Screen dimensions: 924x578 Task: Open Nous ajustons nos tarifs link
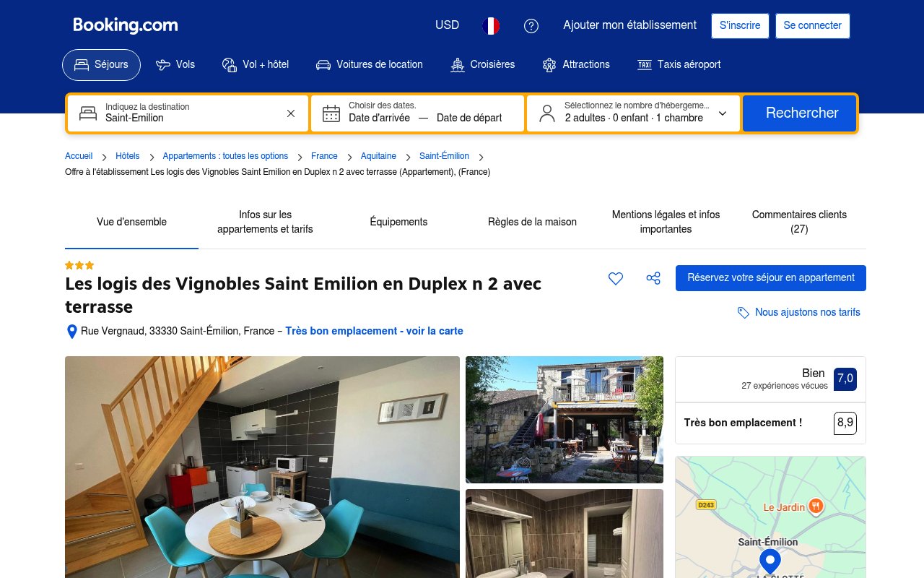[807, 312]
